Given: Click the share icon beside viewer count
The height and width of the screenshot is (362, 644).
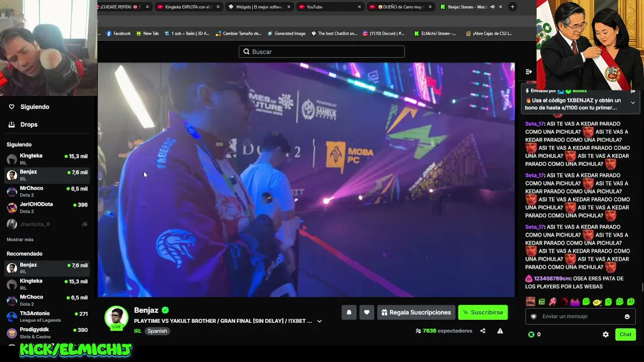Looking at the screenshot, I should click(483, 331).
